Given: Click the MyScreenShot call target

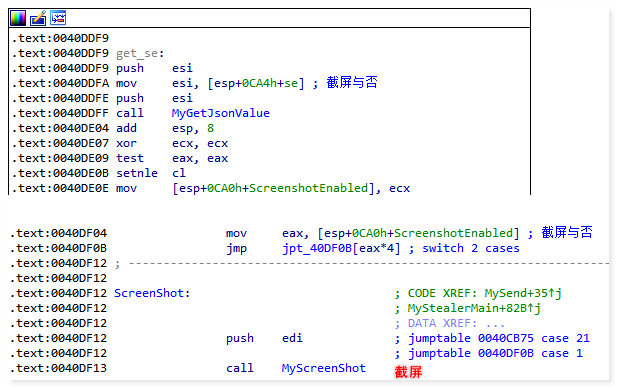Looking at the screenshot, I should coord(323,368).
